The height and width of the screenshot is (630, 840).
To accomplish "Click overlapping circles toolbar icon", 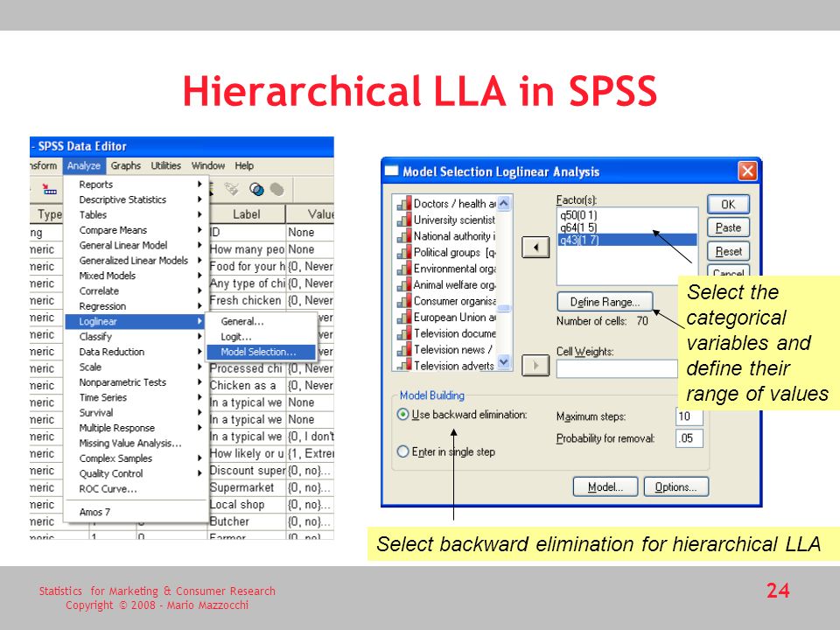I will pyautogui.click(x=256, y=189).
